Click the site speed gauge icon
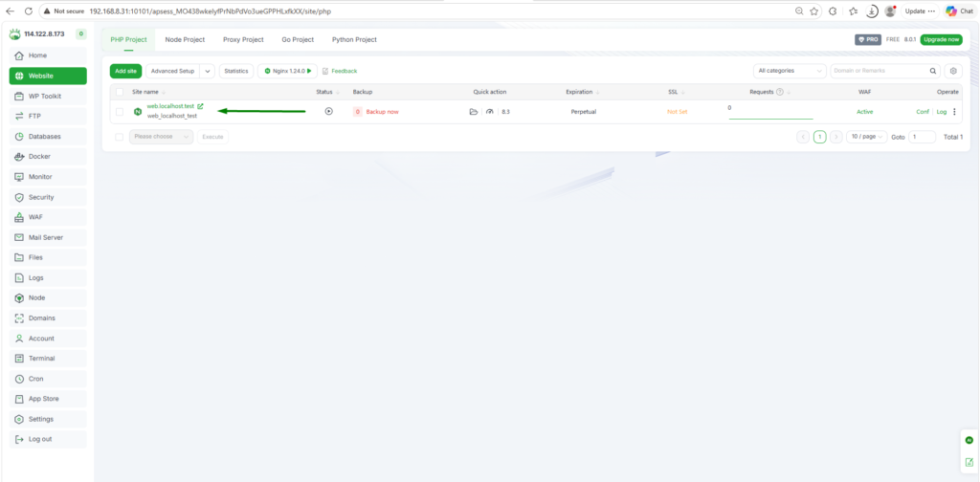Image resolution: width=980 pixels, height=482 pixels. [489, 112]
